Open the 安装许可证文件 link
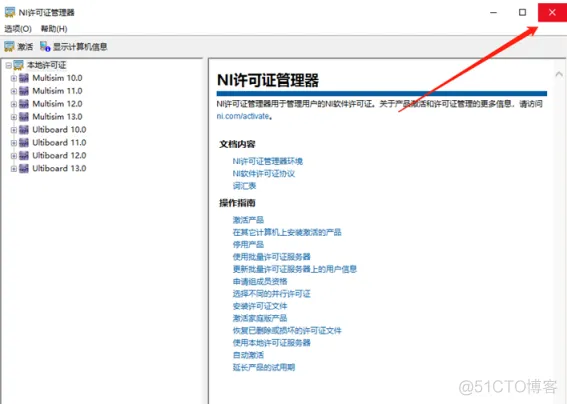567x405 pixels. coord(260,306)
